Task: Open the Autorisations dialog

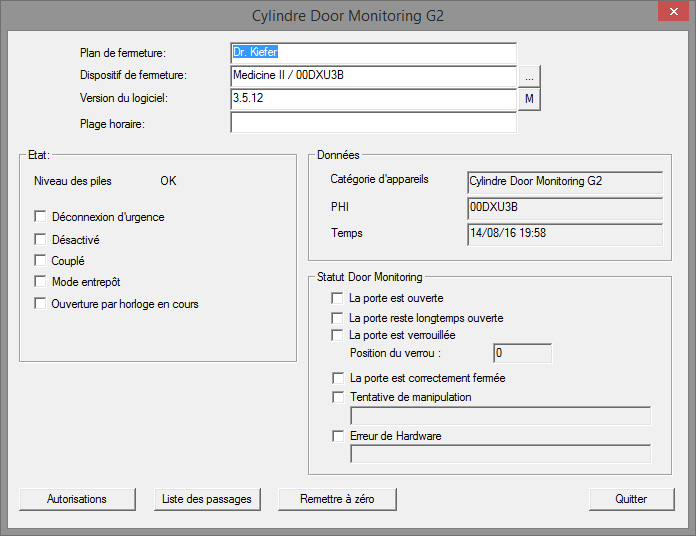Action: (x=77, y=499)
